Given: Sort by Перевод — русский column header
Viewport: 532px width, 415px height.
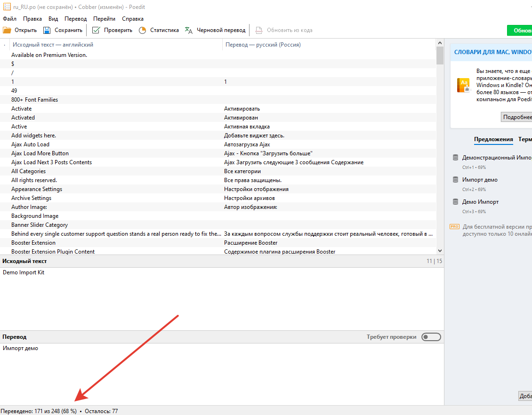Looking at the screenshot, I should tap(329, 45).
